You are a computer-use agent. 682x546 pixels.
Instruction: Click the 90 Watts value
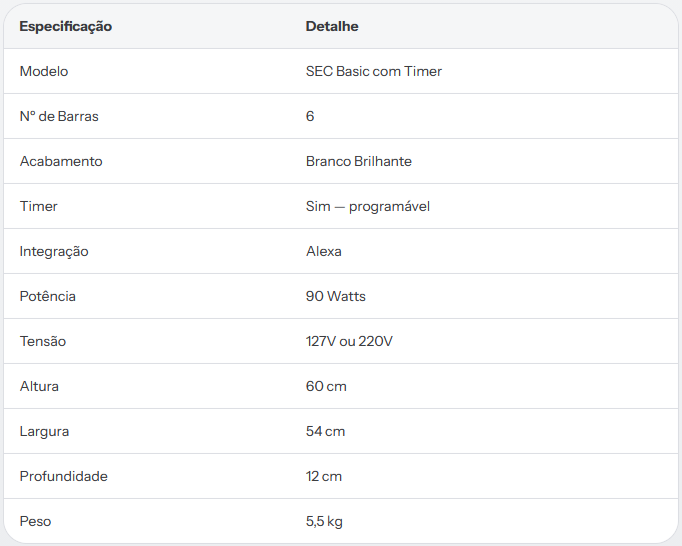pos(335,296)
